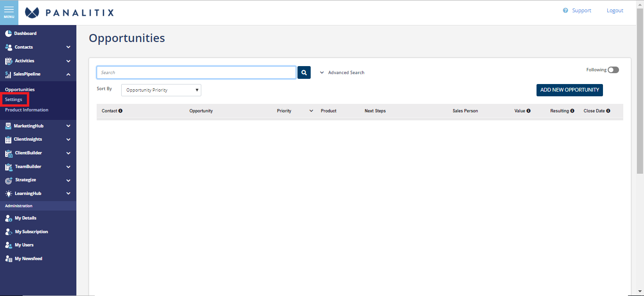Click the magnifier search button
Viewport: 644px width, 296px height.
pyautogui.click(x=304, y=72)
